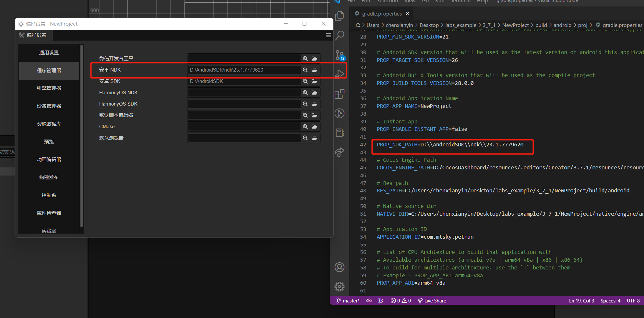Screen dimensions: 644x318
Task: Click search icon for 微信开发者工具 path
Action: [305, 59]
